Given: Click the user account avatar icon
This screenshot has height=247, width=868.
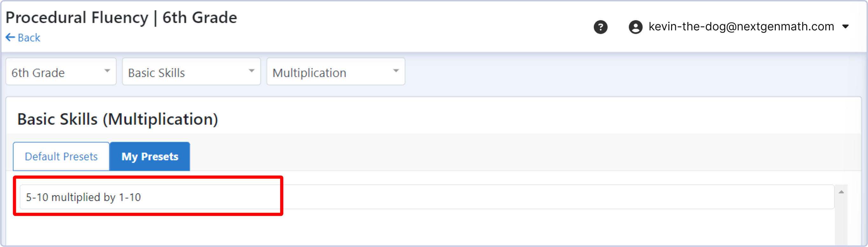Looking at the screenshot, I should 635,27.
